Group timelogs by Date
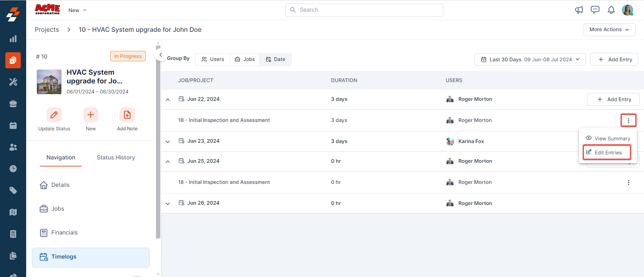 (x=275, y=59)
